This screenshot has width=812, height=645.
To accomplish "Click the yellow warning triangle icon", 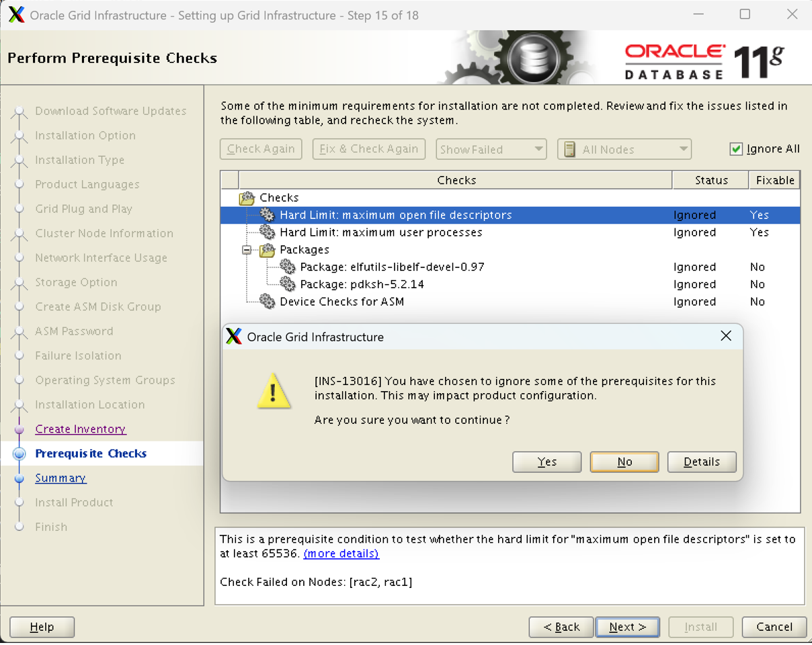I will click(274, 392).
